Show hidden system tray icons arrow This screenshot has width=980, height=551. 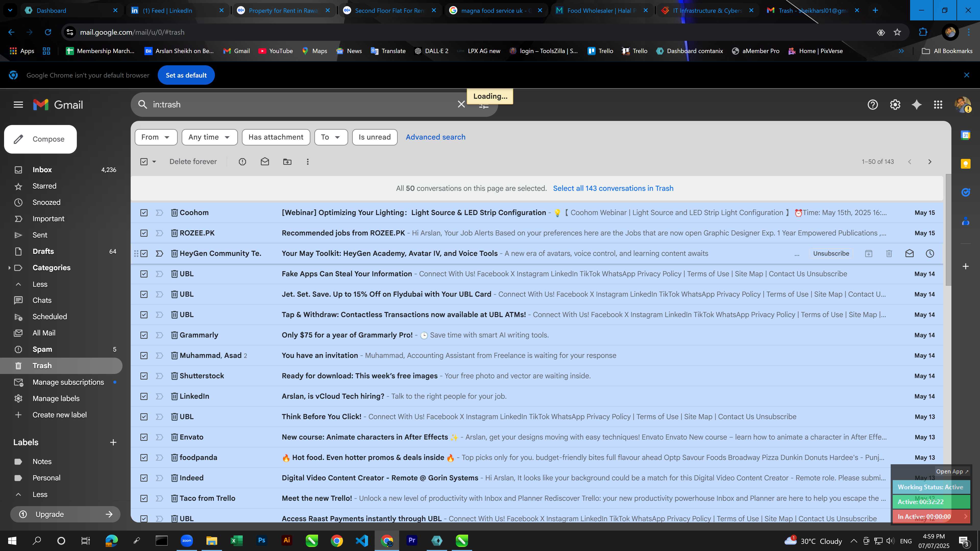[x=854, y=541]
